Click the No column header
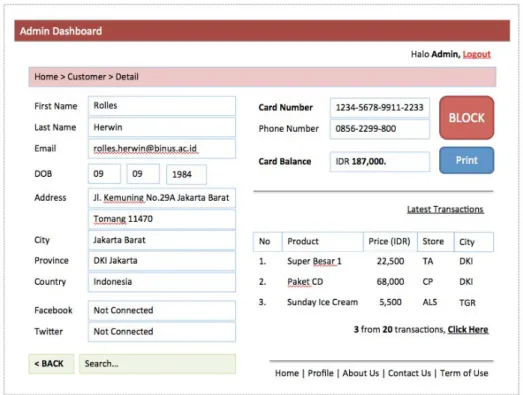The width and height of the screenshot is (523, 395). (x=268, y=242)
